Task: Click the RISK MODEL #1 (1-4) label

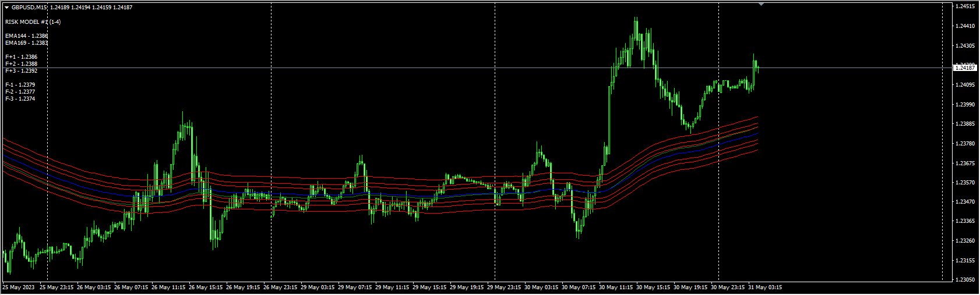Action: tap(33, 22)
